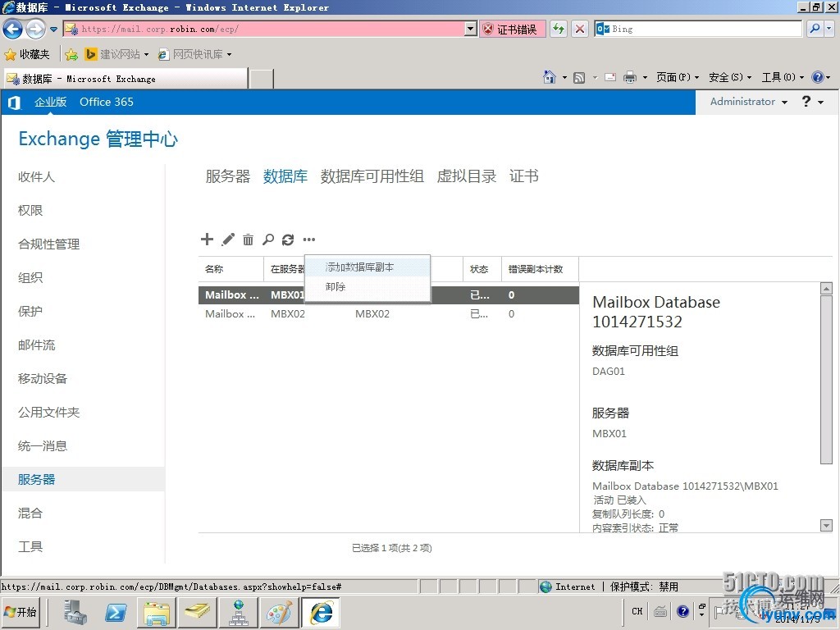Viewport: 840px width, 630px height.
Task: Open 合规性管理 in the left navigation
Action: coord(48,244)
